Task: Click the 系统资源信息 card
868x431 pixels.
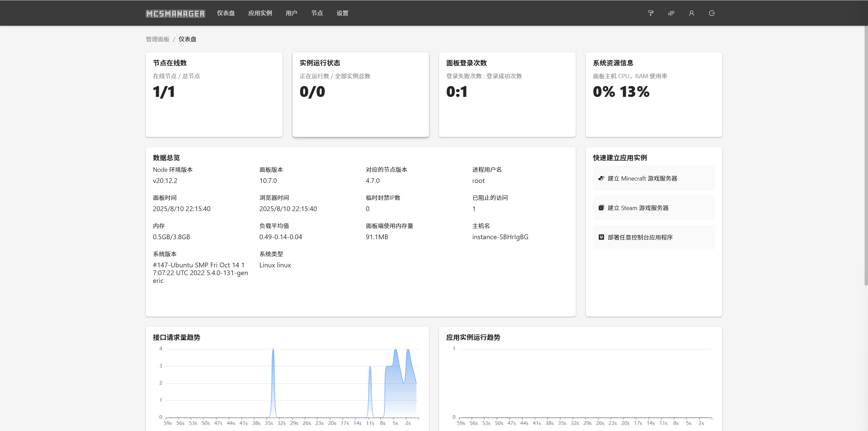Action: (654, 95)
